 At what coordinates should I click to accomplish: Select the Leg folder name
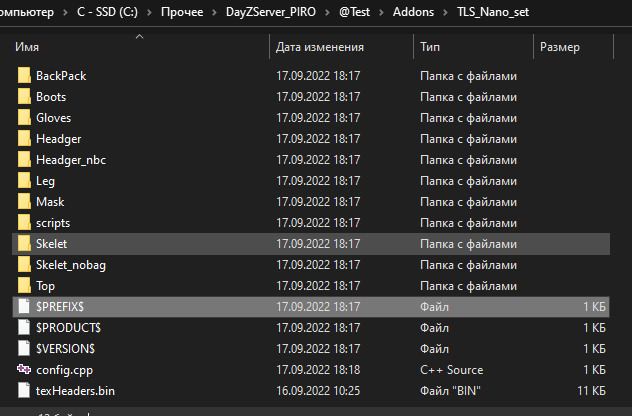[x=45, y=181]
